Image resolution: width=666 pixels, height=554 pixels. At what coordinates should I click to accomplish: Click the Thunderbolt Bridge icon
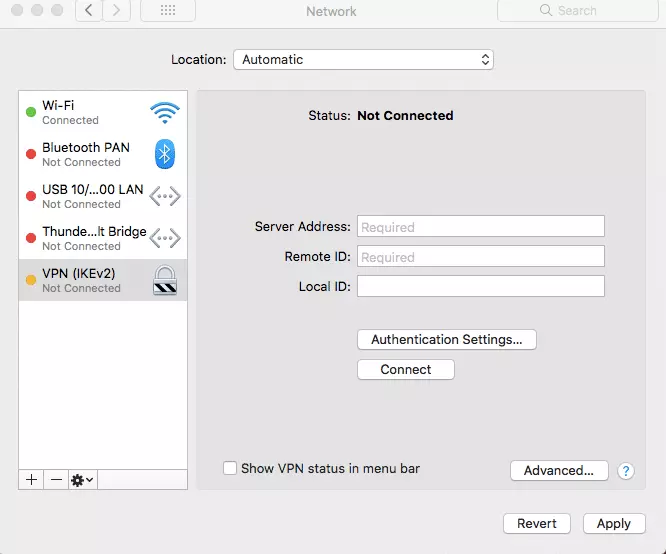(164, 238)
